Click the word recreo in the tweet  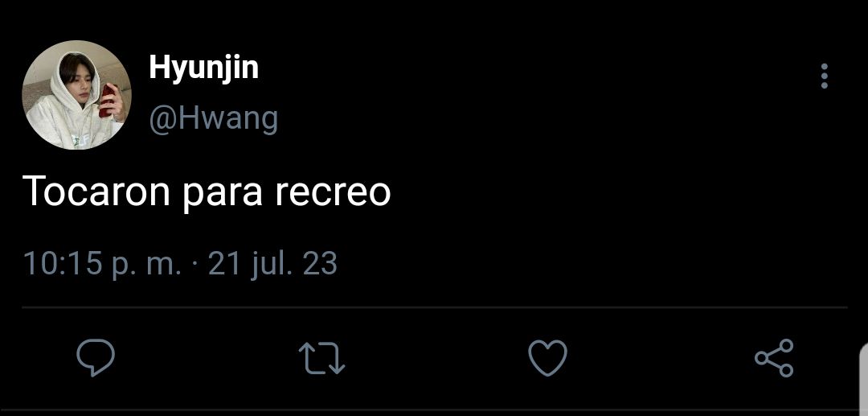coord(333,193)
